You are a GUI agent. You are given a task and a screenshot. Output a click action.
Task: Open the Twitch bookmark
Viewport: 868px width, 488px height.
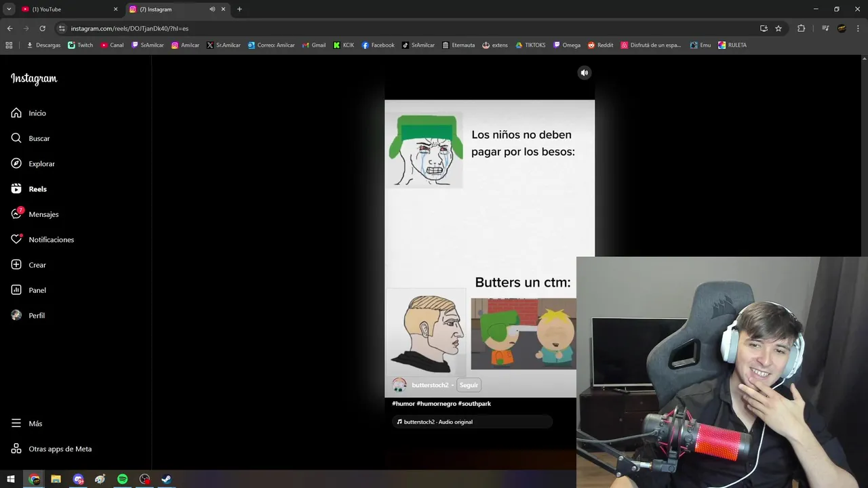81,45
